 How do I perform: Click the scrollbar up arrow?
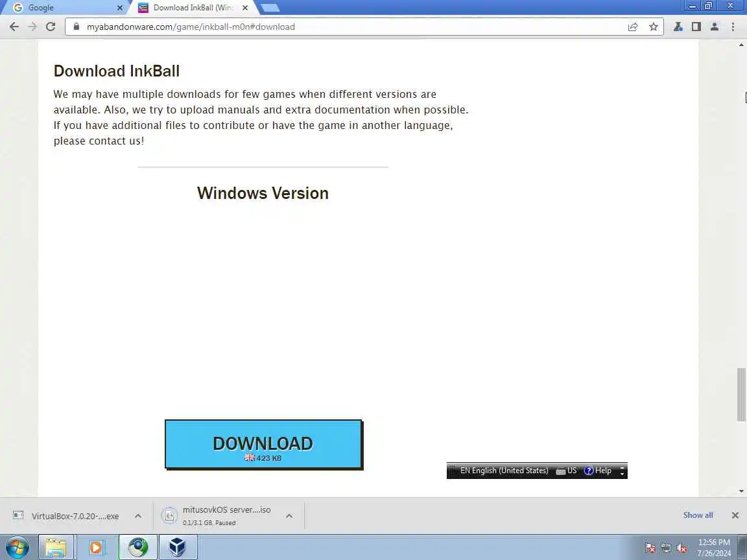point(741,45)
